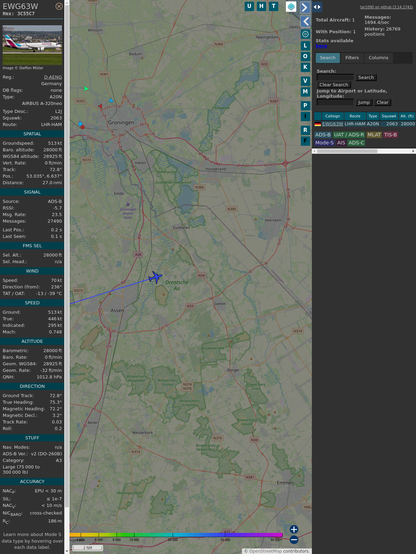Open the Columns tab
The width and height of the screenshot is (416, 554).
pos(378,58)
